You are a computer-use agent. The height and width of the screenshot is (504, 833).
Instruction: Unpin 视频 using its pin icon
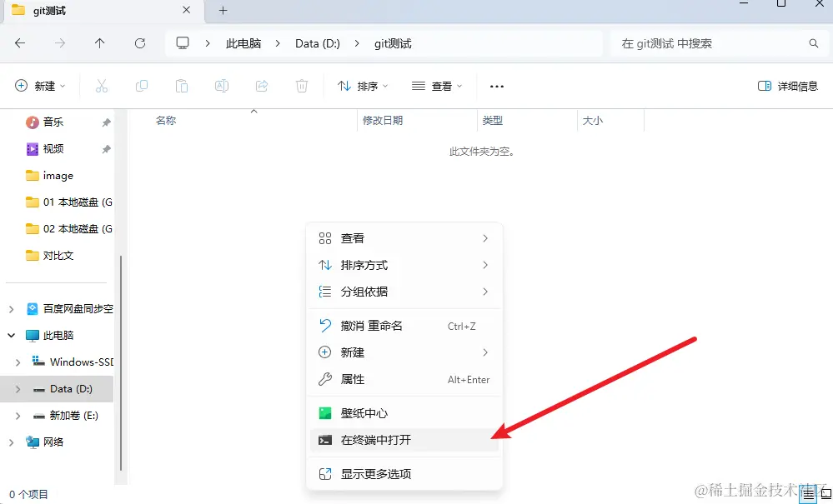coord(106,149)
